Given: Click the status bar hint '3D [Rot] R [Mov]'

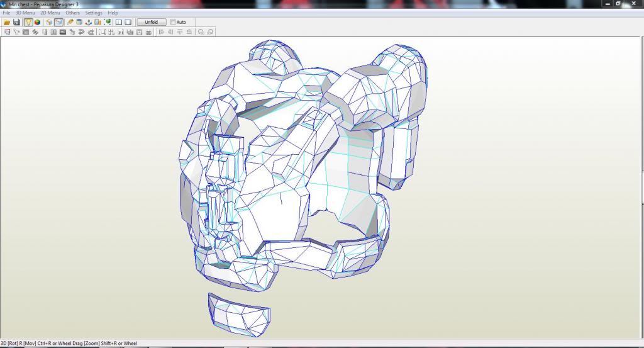Looking at the screenshot, I should 18,343.
